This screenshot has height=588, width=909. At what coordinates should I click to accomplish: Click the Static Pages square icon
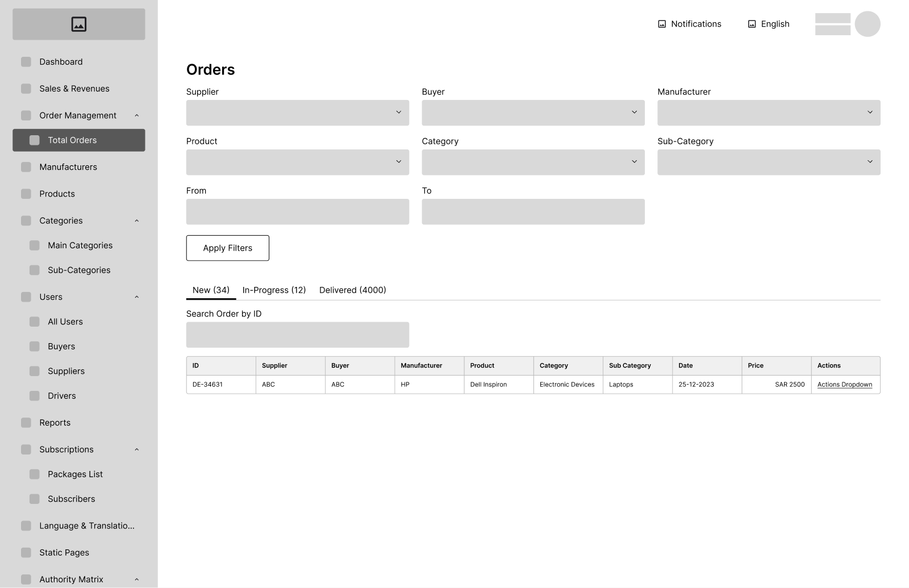point(26,553)
